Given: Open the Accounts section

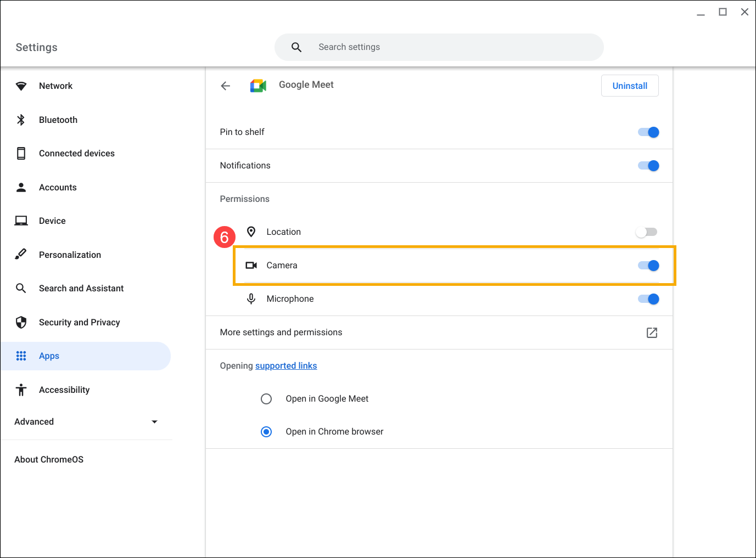Looking at the screenshot, I should tap(58, 187).
